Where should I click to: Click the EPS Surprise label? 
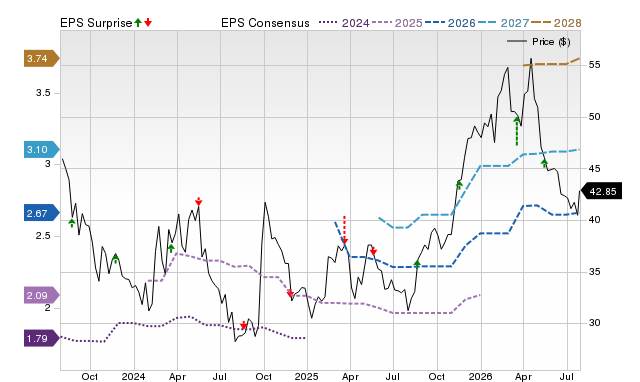click(x=96, y=23)
